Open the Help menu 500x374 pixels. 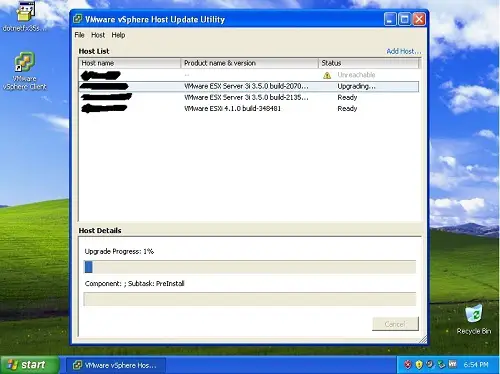click(x=118, y=35)
